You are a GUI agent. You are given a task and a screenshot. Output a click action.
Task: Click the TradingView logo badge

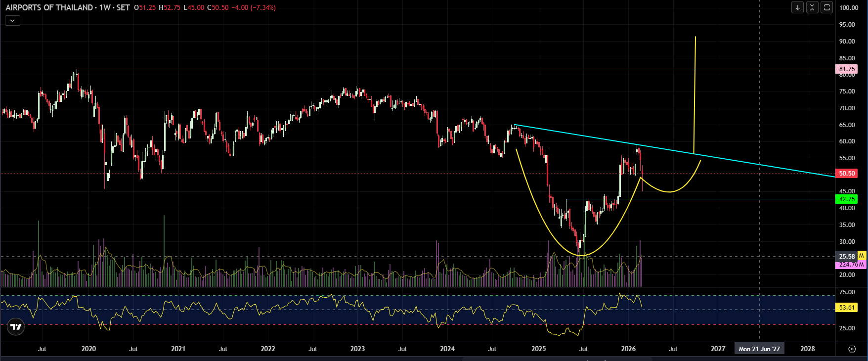pos(16,327)
